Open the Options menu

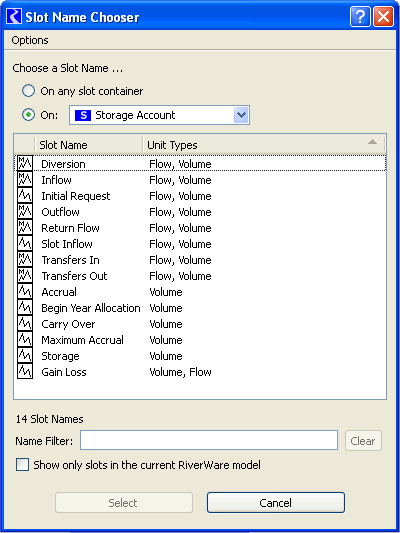(x=30, y=40)
